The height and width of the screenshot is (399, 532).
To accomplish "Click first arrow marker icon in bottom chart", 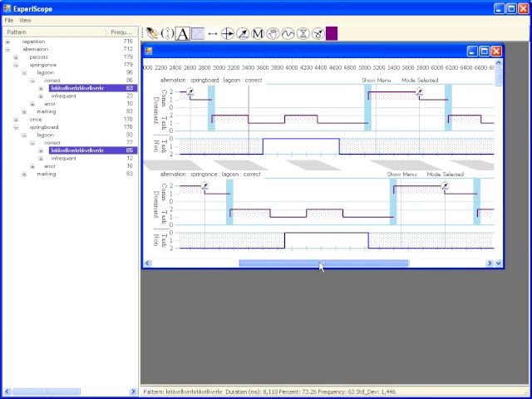I will (204, 186).
